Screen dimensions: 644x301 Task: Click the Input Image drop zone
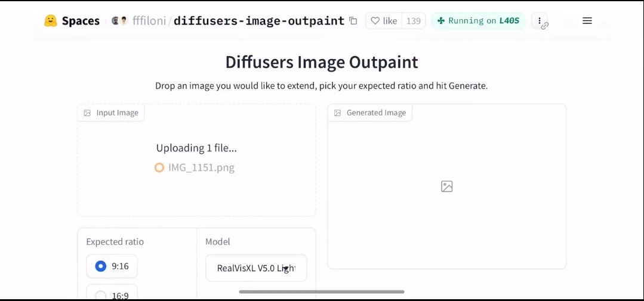point(197,160)
